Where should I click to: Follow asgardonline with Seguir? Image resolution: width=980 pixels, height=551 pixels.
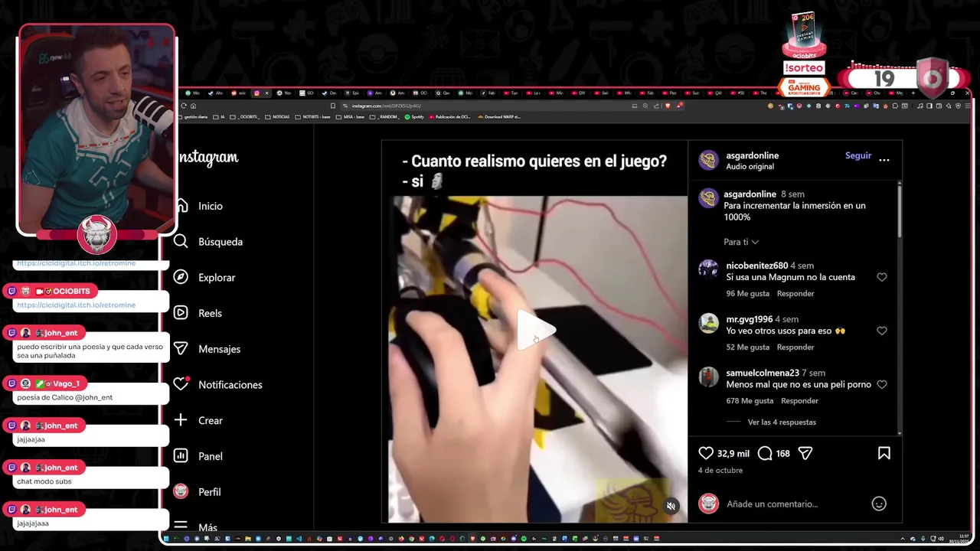[x=857, y=155]
